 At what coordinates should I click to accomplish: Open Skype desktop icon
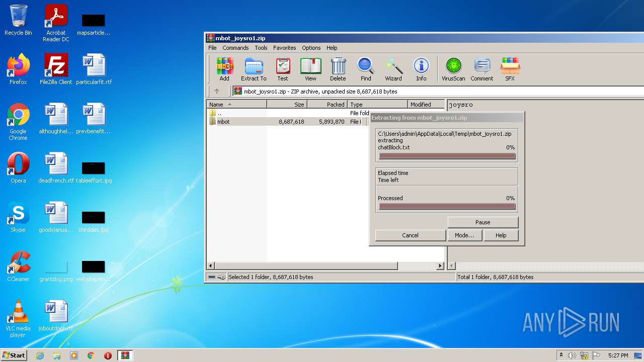[x=18, y=217]
